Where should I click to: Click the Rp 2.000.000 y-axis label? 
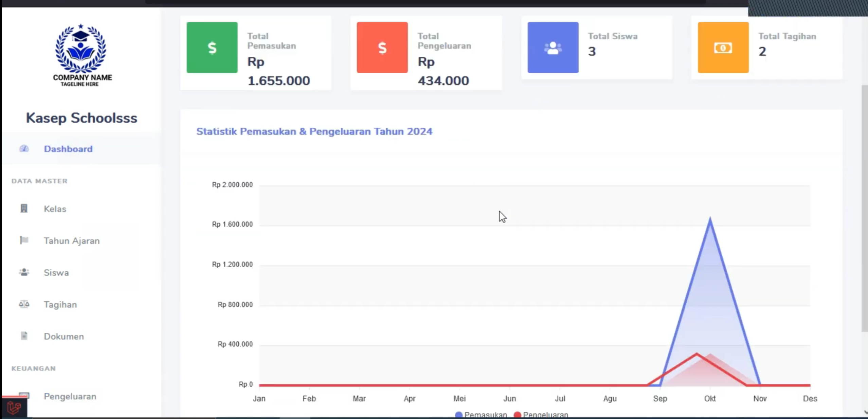pos(232,185)
